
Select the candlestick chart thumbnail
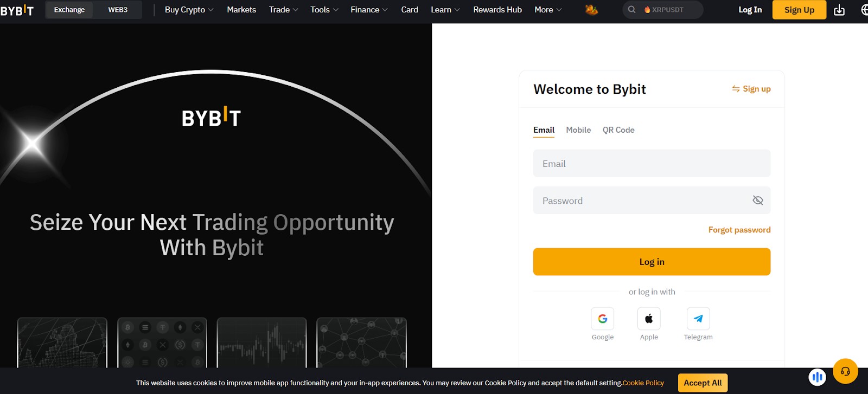coord(261,343)
